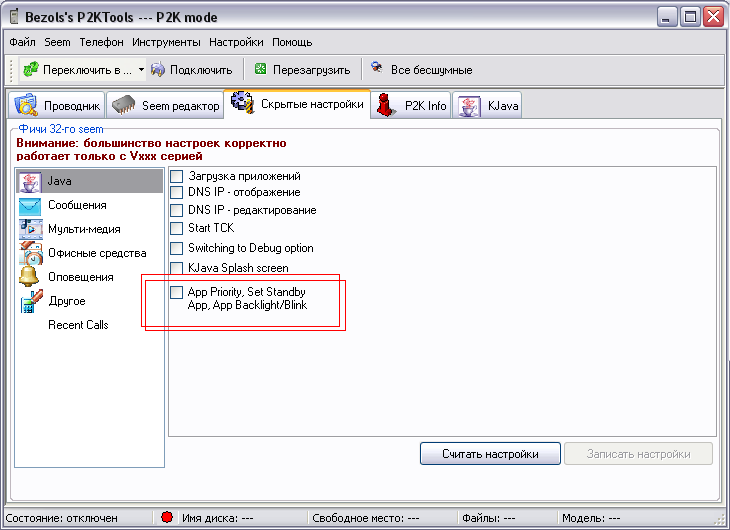This screenshot has height=530, width=730.
Task: Check the 'Start TCK' option
Action: (176, 228)
